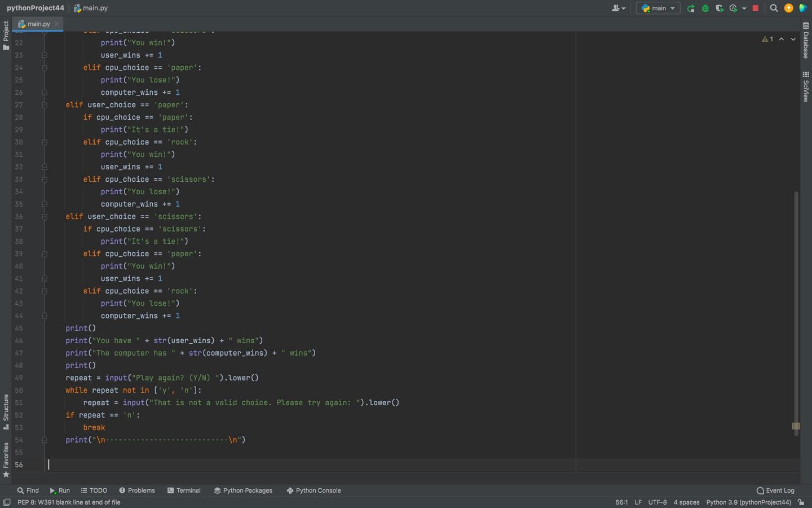Stop the running process

click(755, 8)
